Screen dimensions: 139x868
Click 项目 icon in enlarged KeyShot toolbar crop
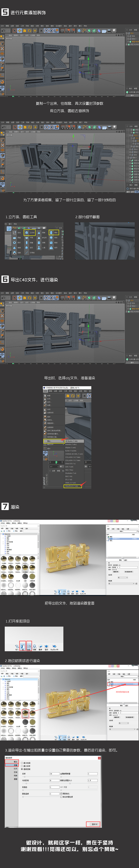click(29, 647)
